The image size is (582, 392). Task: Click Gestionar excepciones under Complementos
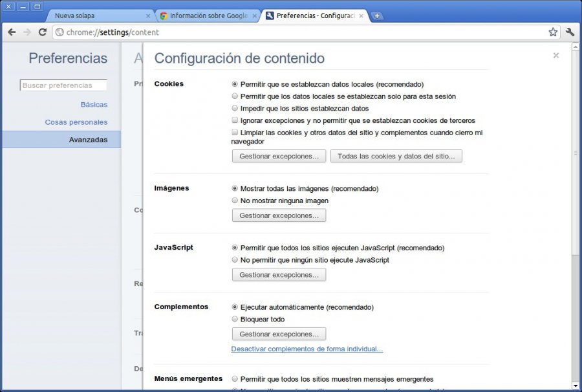[279, 334]
